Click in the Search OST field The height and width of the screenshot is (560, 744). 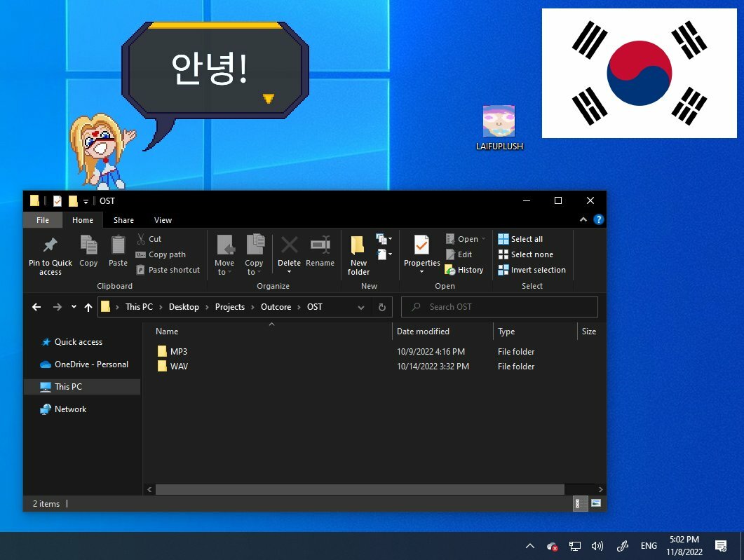point(499,307)
